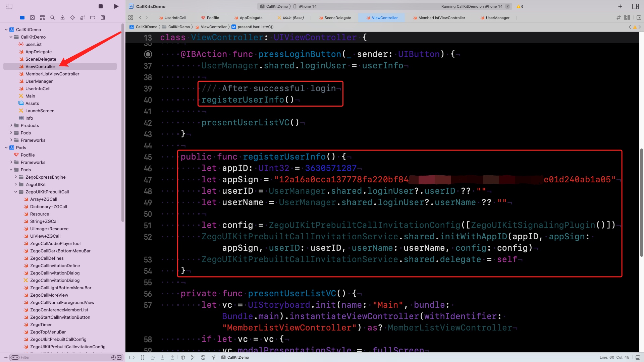Screen dimensions: 644x362
Task: Toggle the right inspector panel
Action: 635,6
